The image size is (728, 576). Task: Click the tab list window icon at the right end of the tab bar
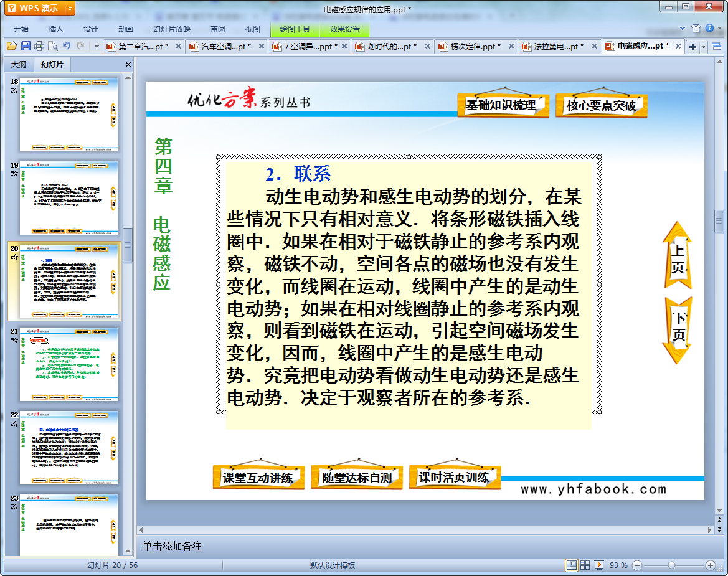click(716, 47)
